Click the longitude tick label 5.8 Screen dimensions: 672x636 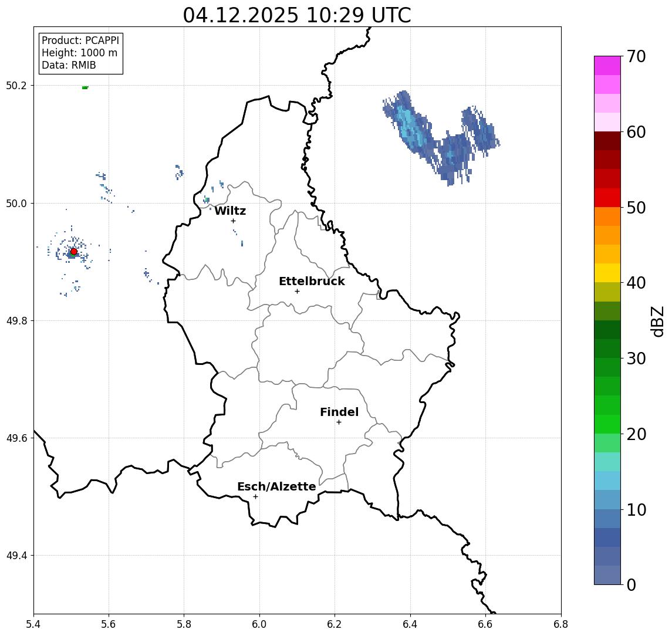[x=184, y=624]
